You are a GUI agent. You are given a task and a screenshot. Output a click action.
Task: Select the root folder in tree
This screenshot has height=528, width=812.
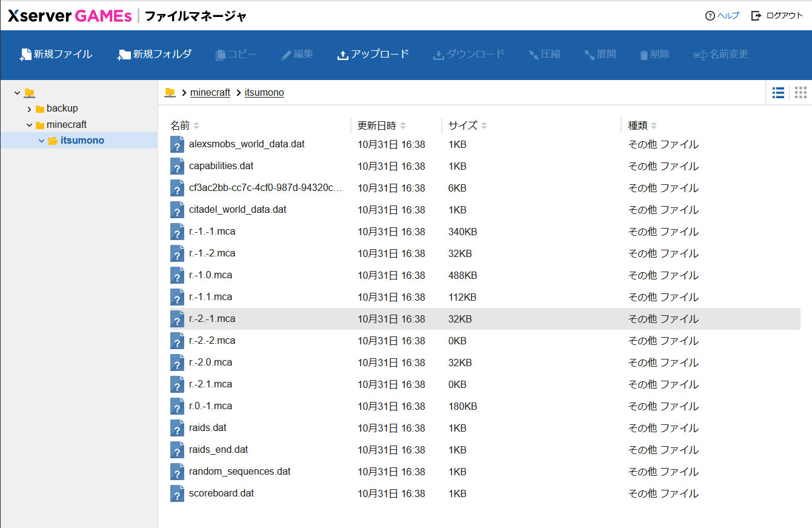(x=29, y=93)
